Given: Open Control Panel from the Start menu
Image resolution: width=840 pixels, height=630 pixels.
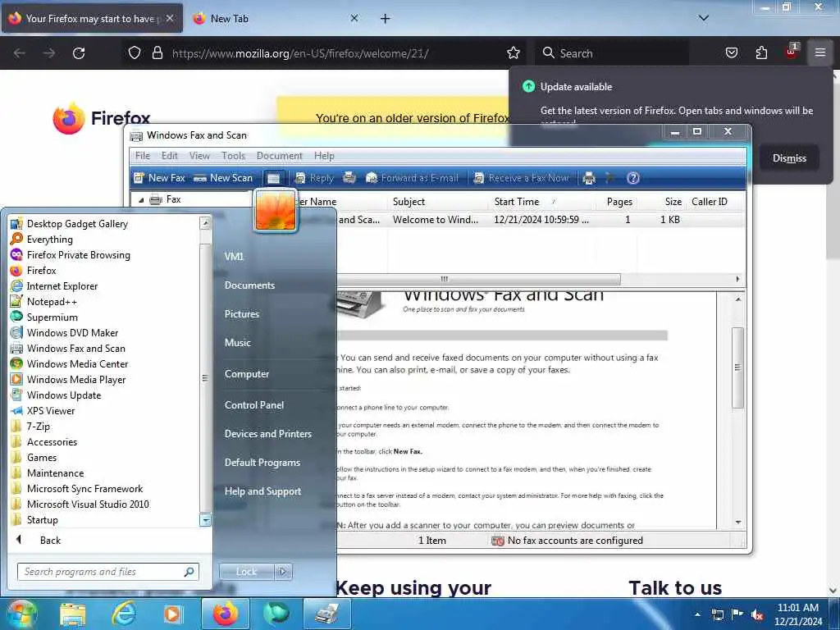Looking at the screenshot, I should pos(254,405).
